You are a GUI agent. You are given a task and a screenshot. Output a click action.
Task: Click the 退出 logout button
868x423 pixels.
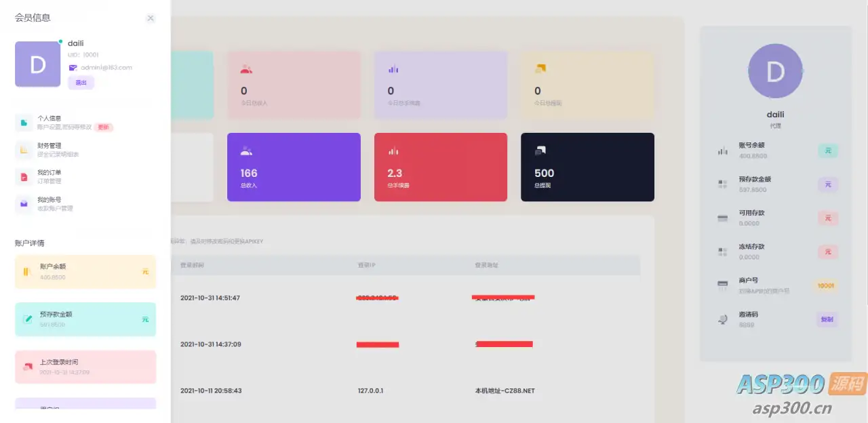pyautogui.click(x=81, y=83)
